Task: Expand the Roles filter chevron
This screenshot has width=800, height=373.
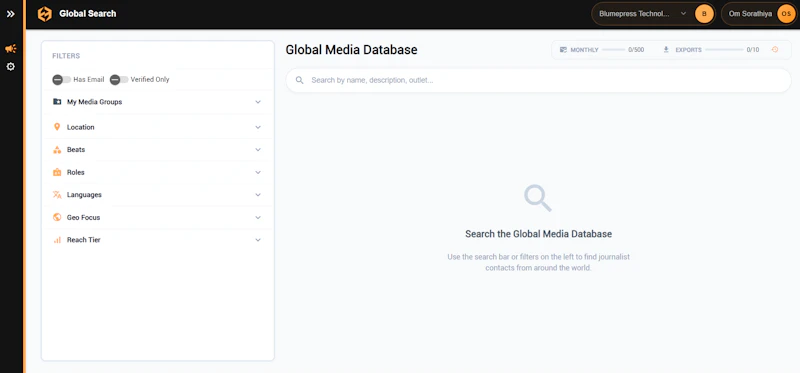Action: tap(258, 172)
